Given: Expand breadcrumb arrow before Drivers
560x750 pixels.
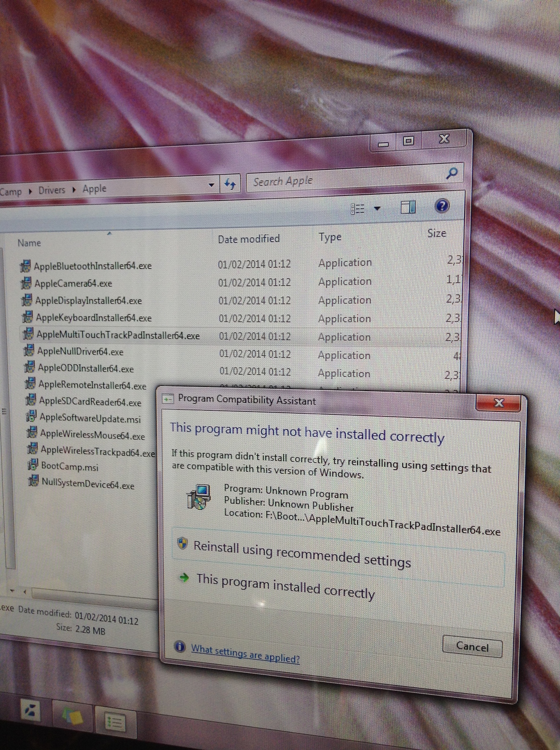Looking at the screenshot, I should [30, 191].
